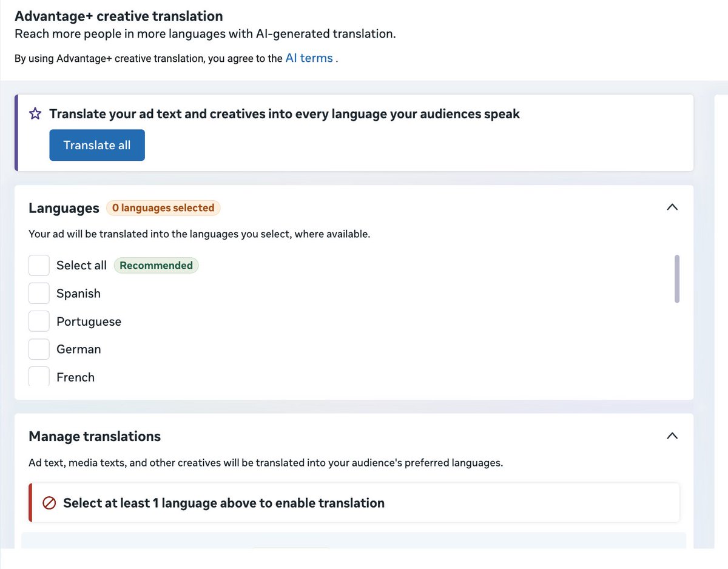Enable the Spanish language checkbox
The width and height of the screenshot is (728, 569).
pos(39,293)
